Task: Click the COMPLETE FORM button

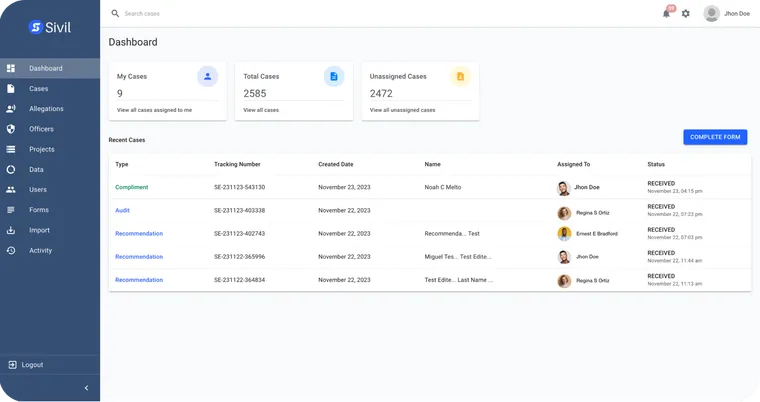Action: (x=715, y=137)
